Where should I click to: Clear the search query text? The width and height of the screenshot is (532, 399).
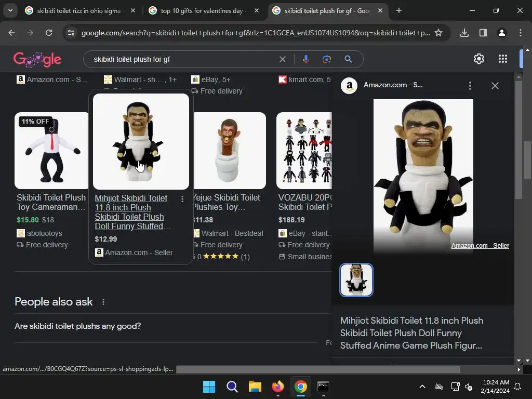(x=282, y=59)
